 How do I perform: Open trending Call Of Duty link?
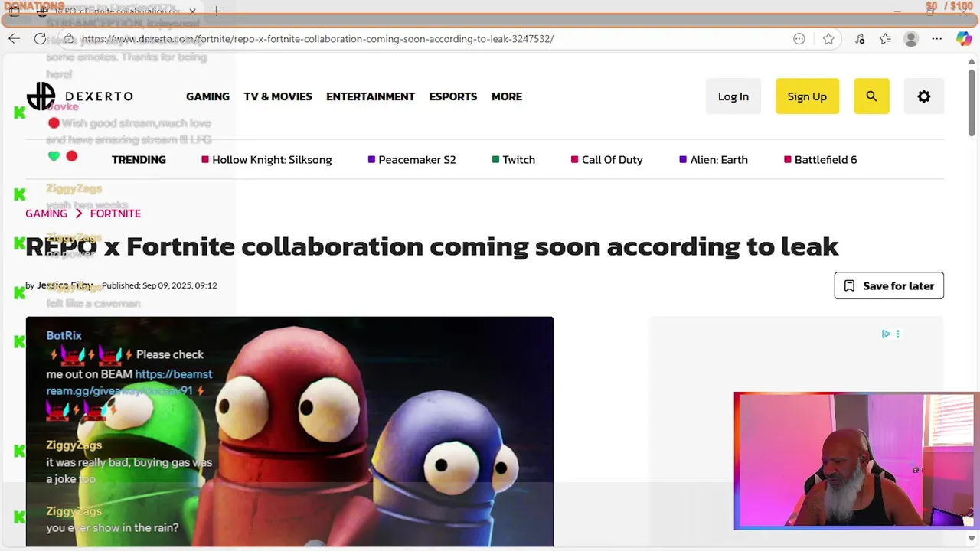click(x=607, y=159)
